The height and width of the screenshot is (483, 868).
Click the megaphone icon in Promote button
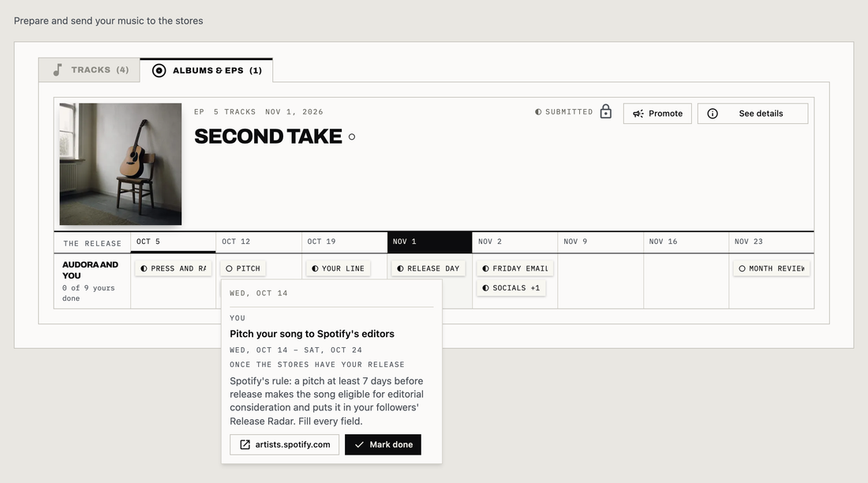(638, 114)
